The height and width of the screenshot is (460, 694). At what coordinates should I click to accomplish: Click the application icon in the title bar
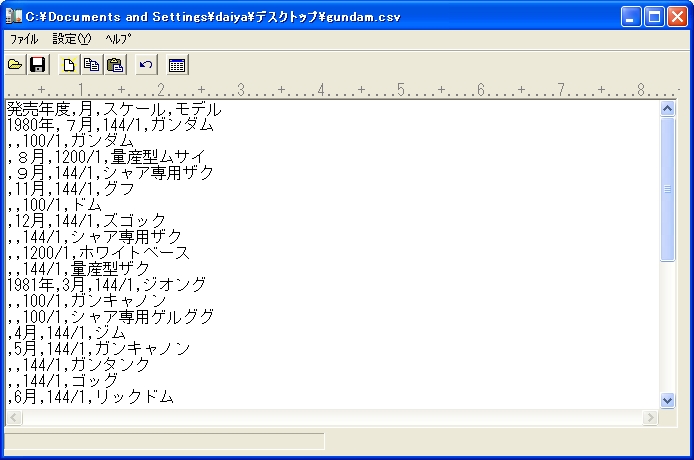point(13,16)
